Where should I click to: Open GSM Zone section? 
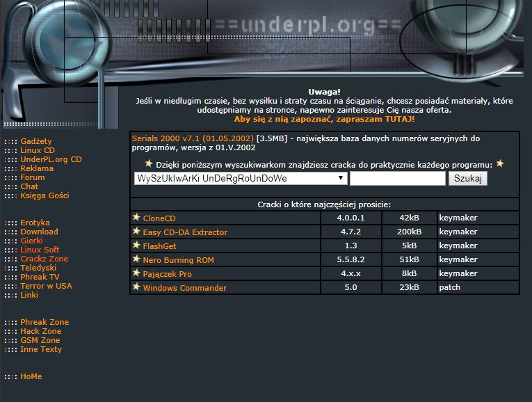point(40,340)
